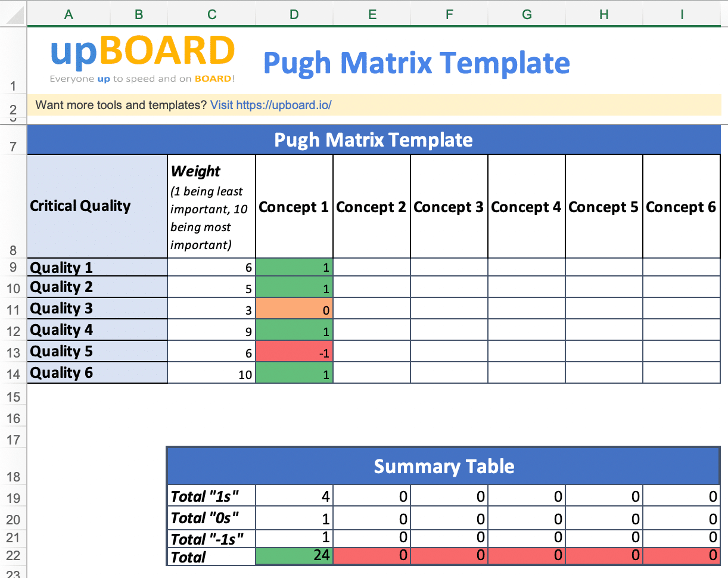The height and width of the screenshot is (578, 728).
Task: Click the weight 3 cell for Quality 3
Action: click(x=211, y=308)
